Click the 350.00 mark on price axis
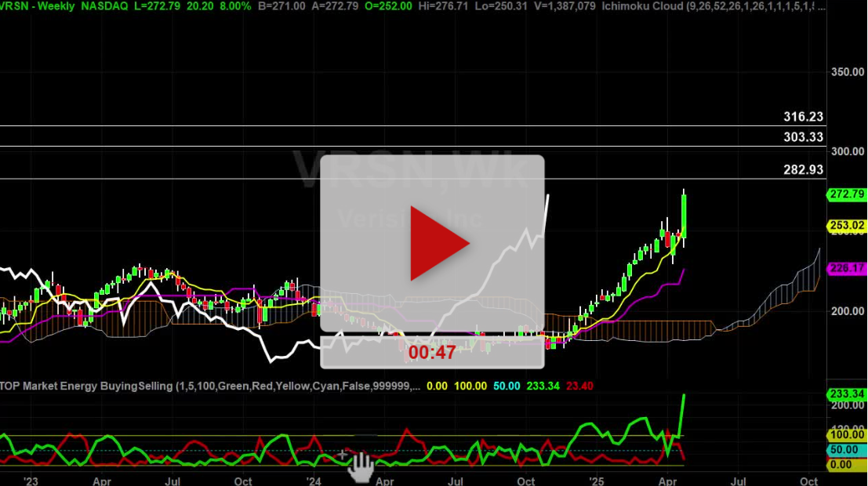The width and height of the screenshot is (868, 486). click(x=848, y=72)
